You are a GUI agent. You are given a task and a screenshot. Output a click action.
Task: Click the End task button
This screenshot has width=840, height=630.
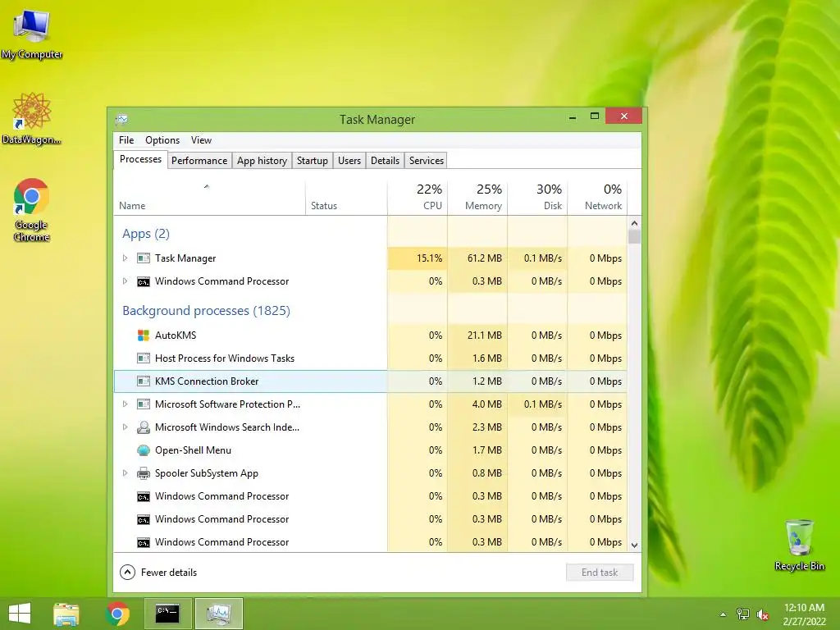(x=600, y=572)
